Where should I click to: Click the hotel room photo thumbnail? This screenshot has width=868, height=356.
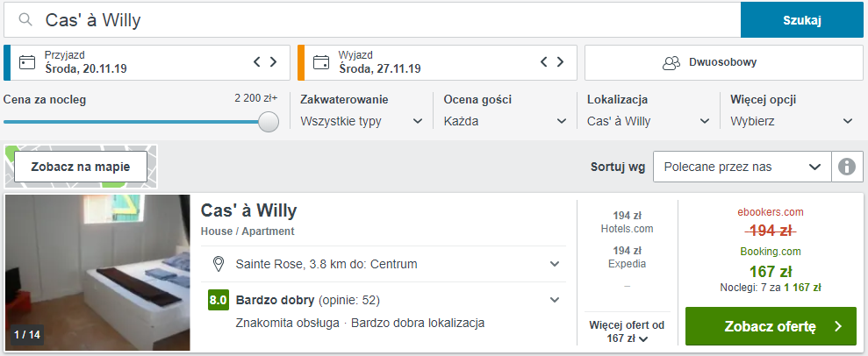tap(97, 273)
